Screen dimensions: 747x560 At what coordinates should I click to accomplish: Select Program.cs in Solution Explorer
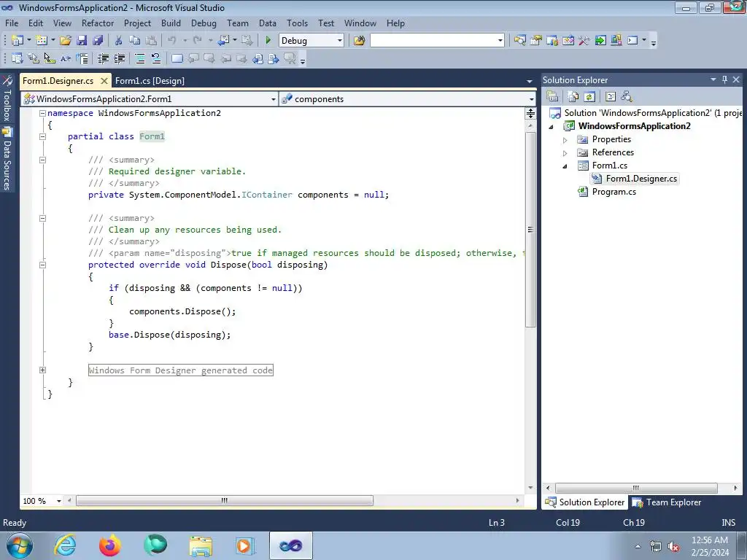pyautogui.click(x=614, y=192)
